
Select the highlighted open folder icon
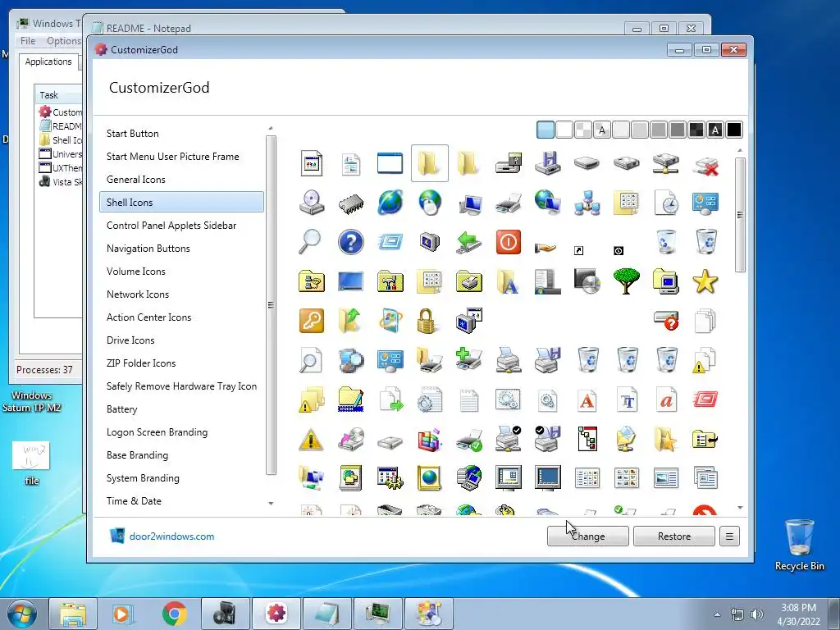tap(430, 163)
